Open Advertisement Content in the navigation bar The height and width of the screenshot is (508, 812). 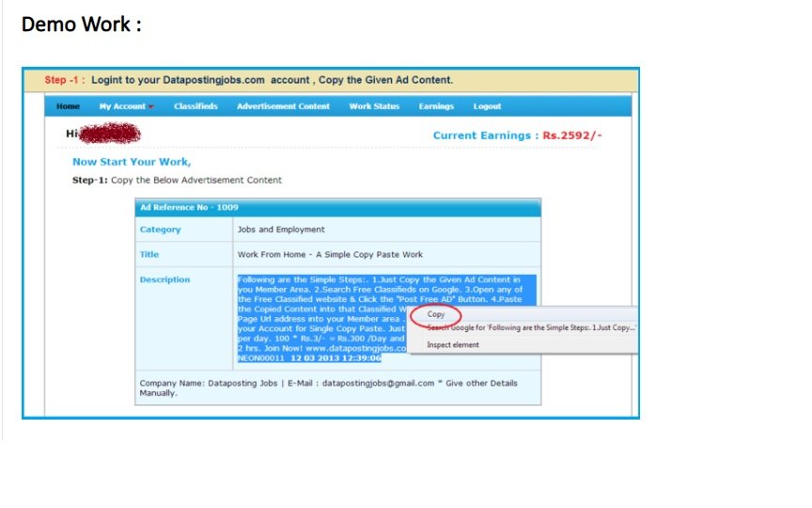tap(283, 106)
